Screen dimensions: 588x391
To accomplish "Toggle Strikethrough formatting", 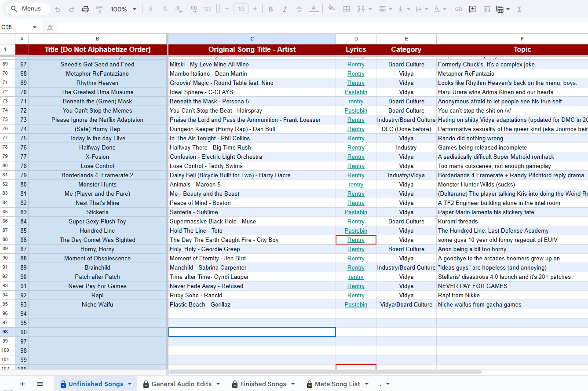I will coord(299,9).
